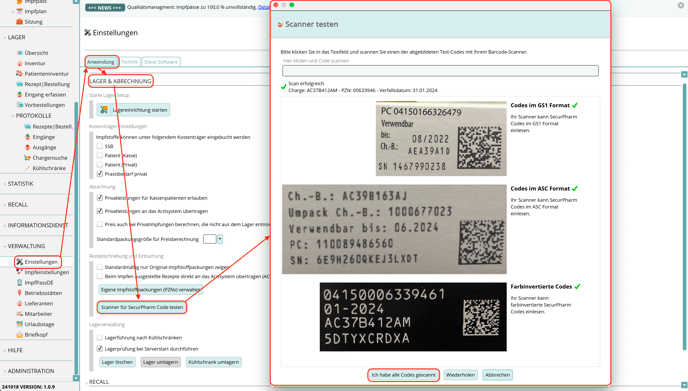Screen dimensions: 688x391
Task: Click Abbrechen in scanner dialog
Action: pyautogui.click(x=498, y=375)
